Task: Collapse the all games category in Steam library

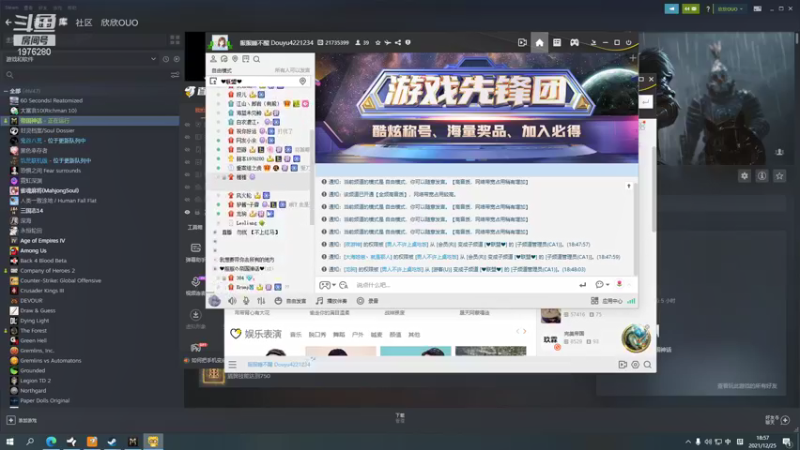Action: pyautogui.click(x=6, y=91)
